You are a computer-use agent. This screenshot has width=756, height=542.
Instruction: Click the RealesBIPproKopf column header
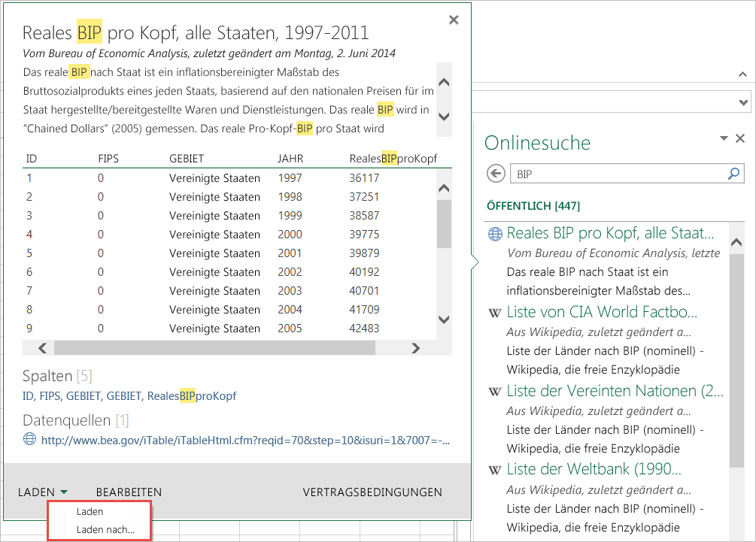(393, 159)
